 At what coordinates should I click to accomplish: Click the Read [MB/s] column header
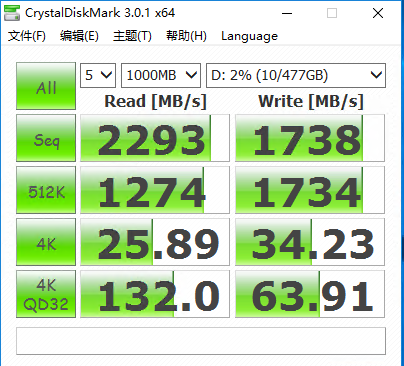click(x=155, y=101)
